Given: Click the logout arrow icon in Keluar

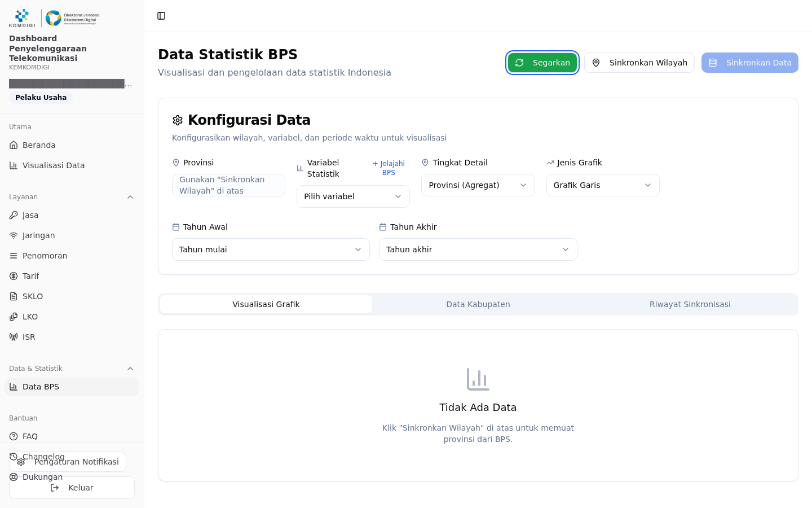Looking at the screenshot, I should [55, 488].
